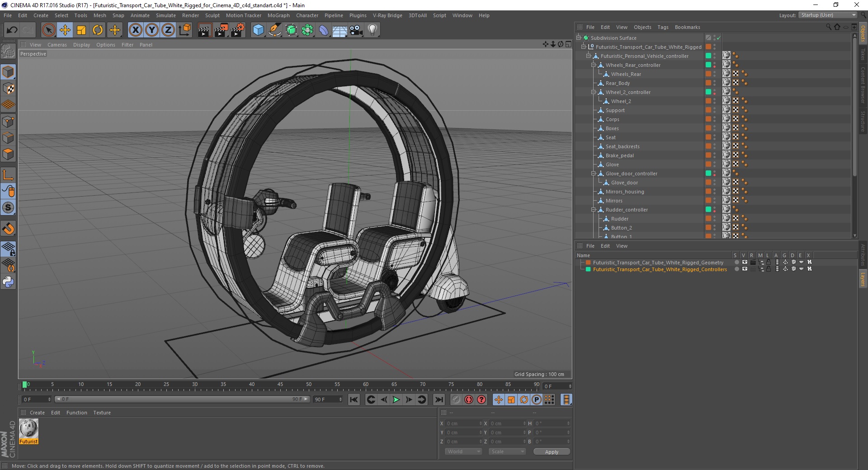Collapse Rudder_controller node
The height and width of the screenshot is (470, 868).
click(x=594, y=210)
